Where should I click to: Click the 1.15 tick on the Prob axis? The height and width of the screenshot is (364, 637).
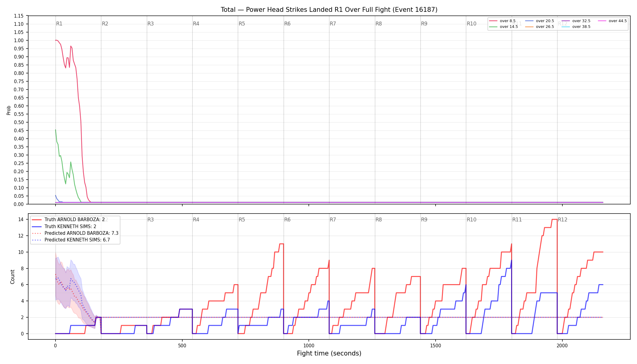point(19,16)
